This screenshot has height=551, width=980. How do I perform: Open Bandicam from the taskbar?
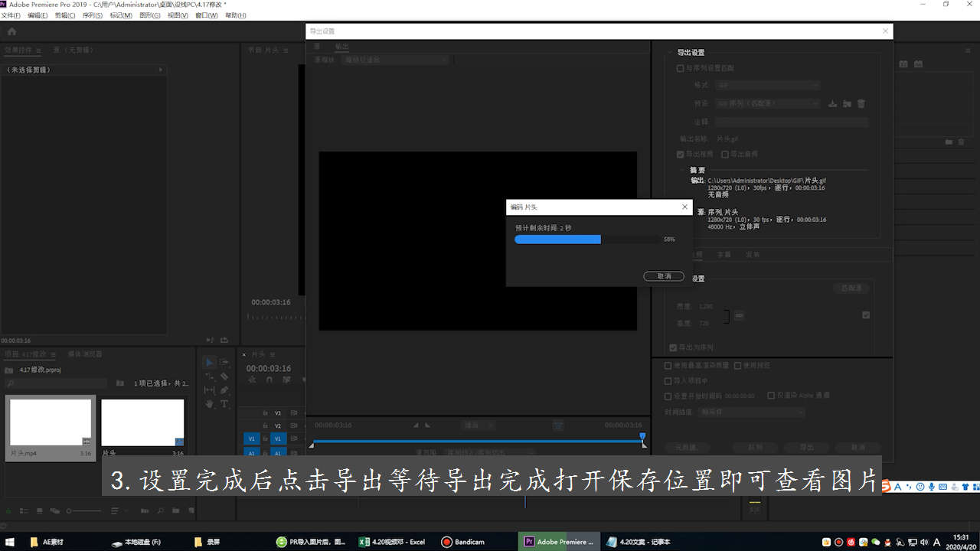(x=462, y=542)
